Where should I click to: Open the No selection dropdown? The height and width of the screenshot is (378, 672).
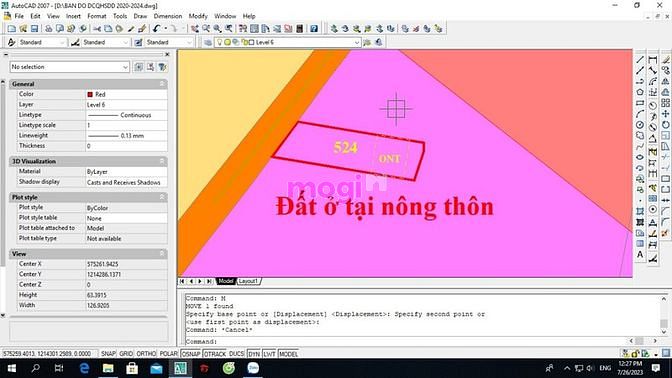point(69,67)
